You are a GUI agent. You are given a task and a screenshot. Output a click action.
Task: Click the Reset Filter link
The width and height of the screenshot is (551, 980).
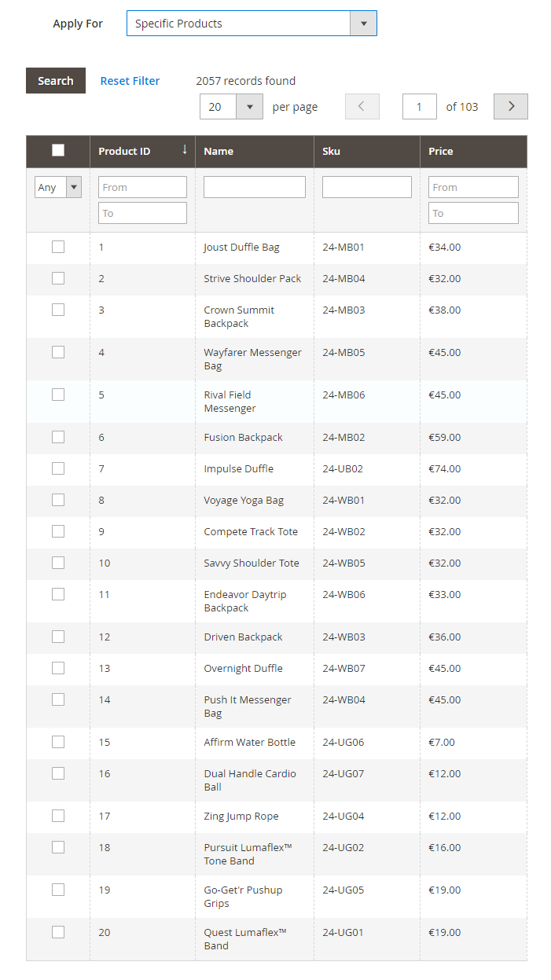click(x=130, y=81)
